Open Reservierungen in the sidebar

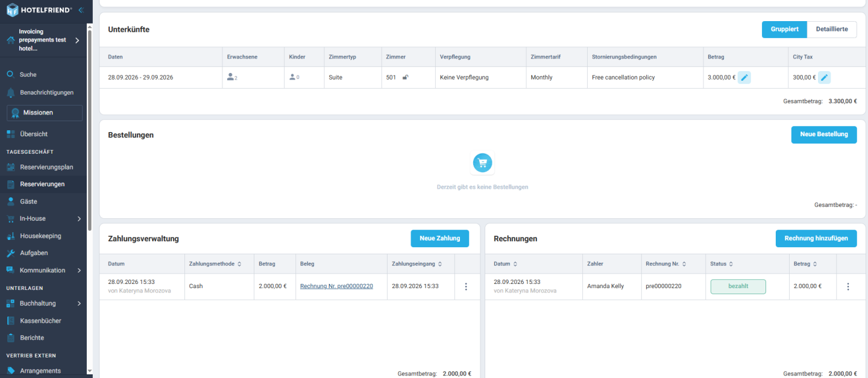pos(43,184)
